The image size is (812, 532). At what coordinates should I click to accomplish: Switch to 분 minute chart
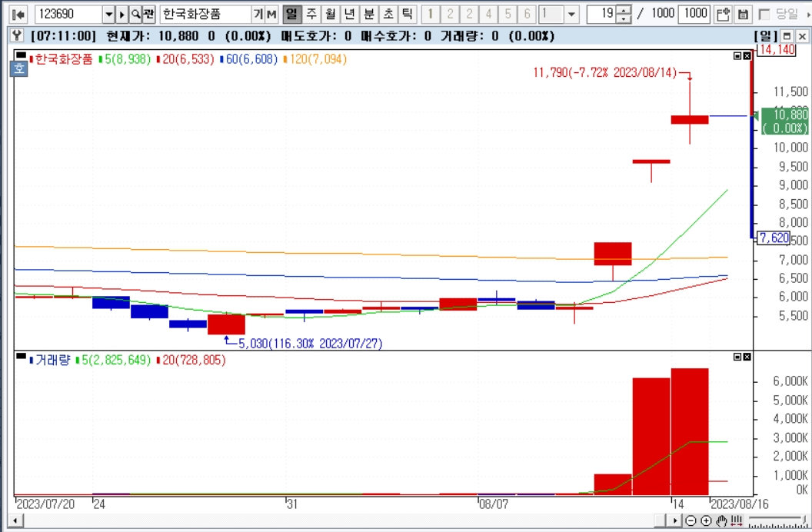[369, 15]
